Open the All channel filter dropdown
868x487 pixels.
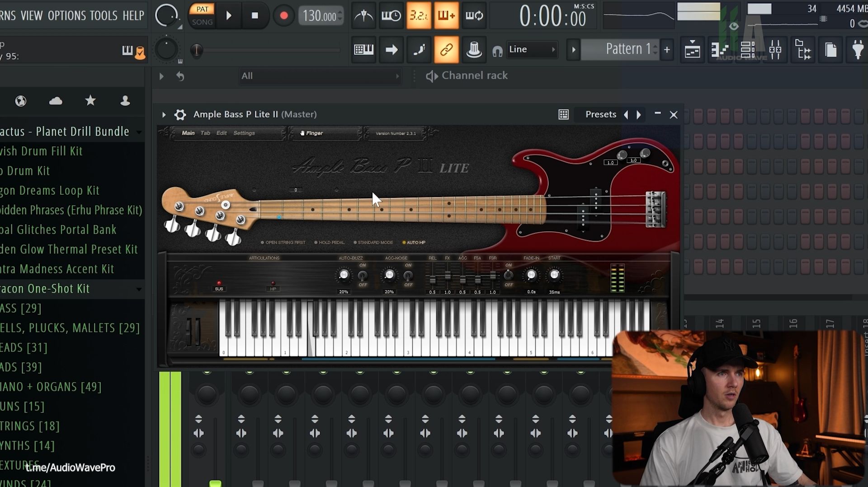320,76
